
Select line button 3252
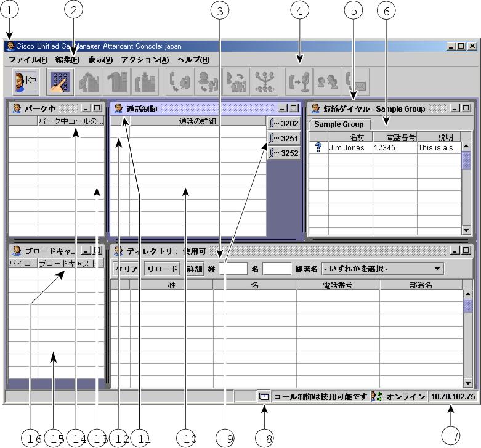[284, 153]
